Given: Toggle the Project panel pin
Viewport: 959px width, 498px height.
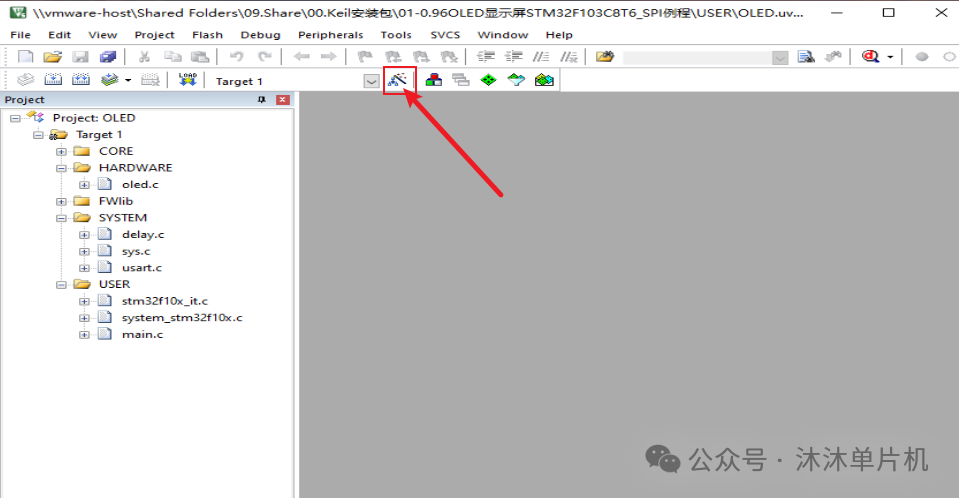Looking at the screenshot, I should point(262,100).
